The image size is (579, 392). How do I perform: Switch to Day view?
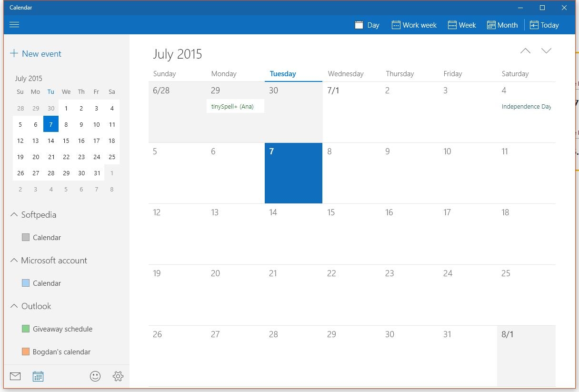(367, 25)
